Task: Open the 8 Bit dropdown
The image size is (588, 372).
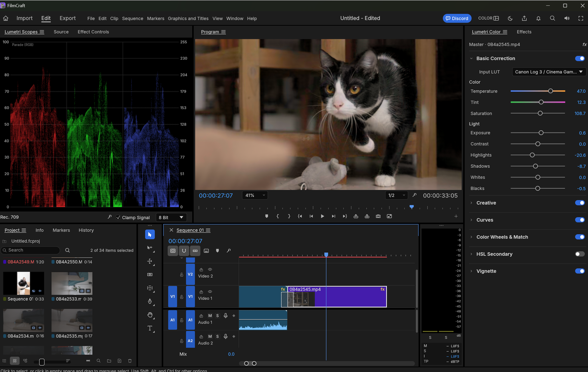Action: [x=171, y=217]
